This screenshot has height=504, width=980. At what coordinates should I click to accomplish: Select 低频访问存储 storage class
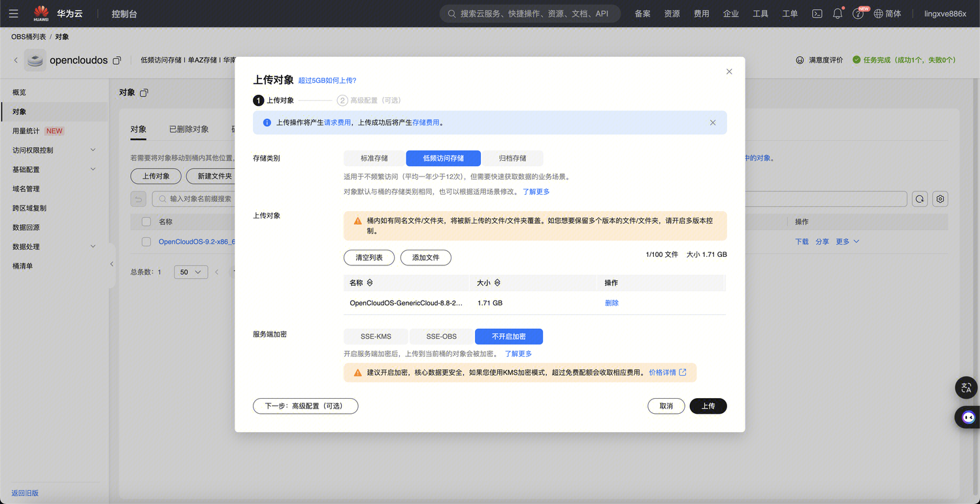click(x=444, y=158)
